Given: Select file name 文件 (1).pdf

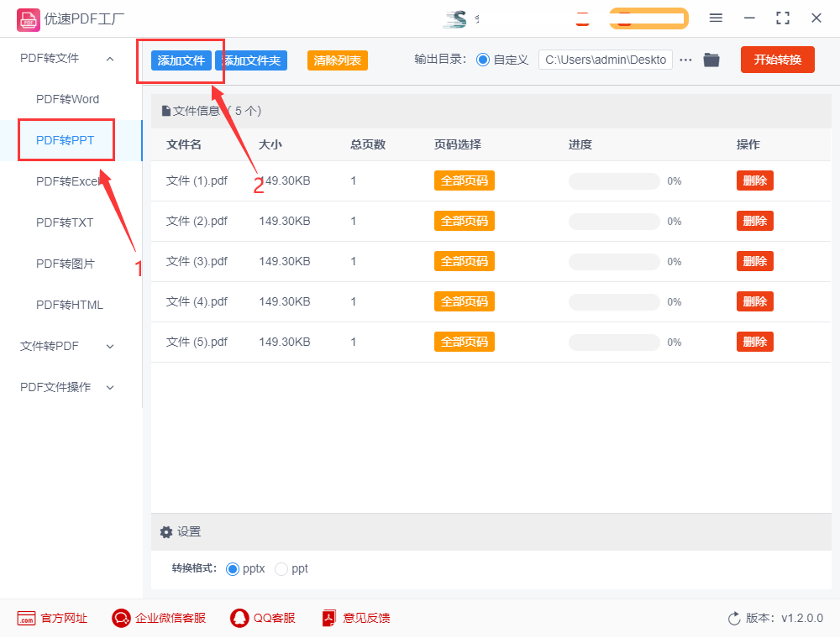Looking at the screenshot, I should [197, 181].
